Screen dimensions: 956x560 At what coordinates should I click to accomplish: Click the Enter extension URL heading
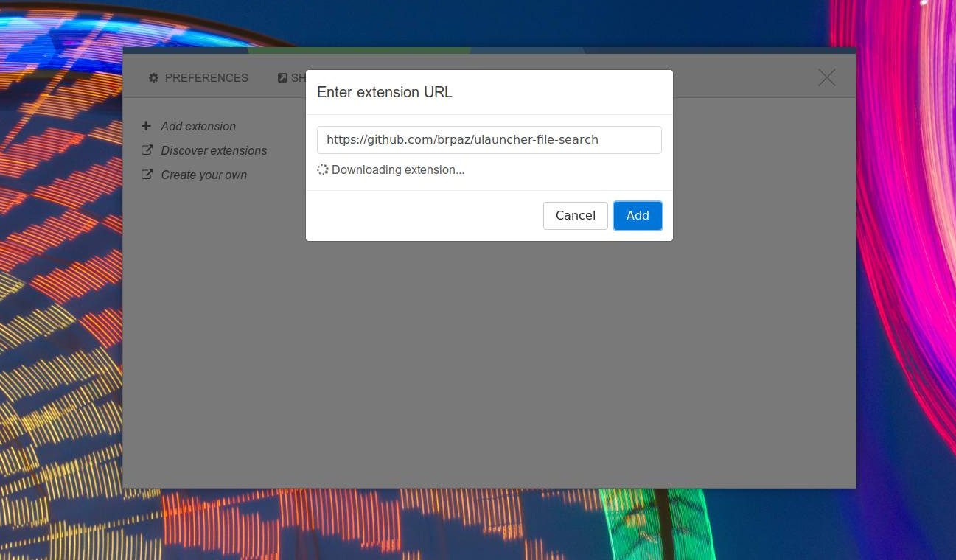[385, 92]
